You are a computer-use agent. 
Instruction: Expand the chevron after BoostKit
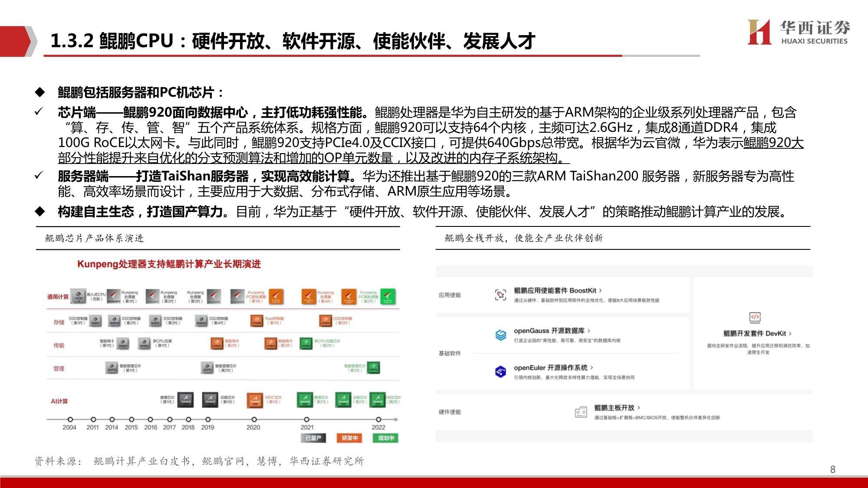point(600,291)
